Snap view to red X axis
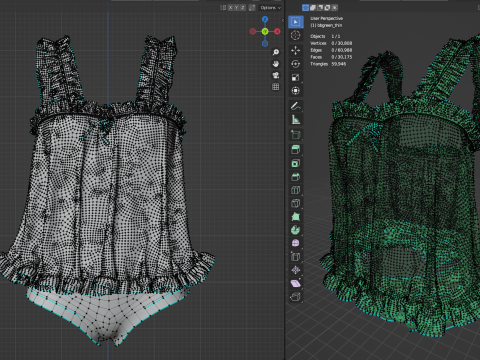This screenshot has width=480, height=360. click(x=277, y=31)
